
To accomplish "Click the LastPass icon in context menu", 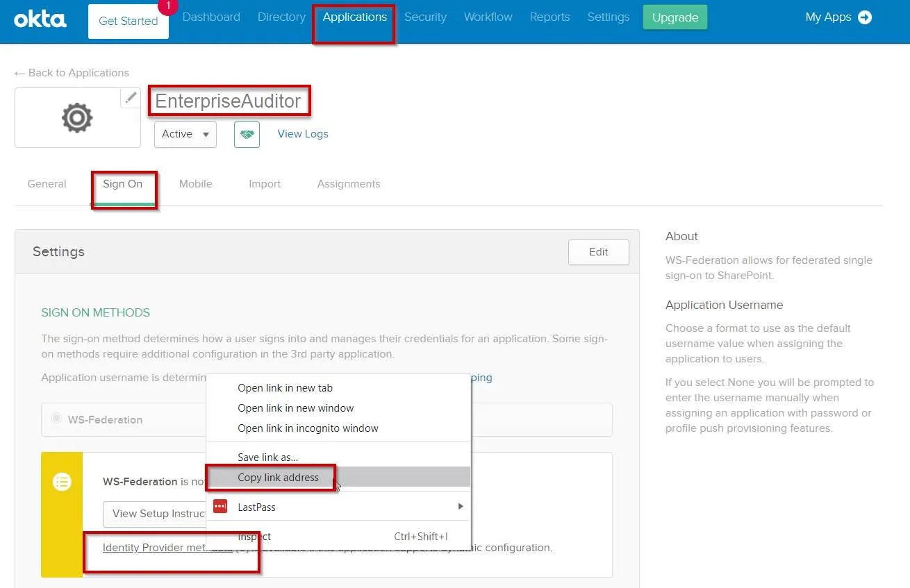I will pos(220,507).
